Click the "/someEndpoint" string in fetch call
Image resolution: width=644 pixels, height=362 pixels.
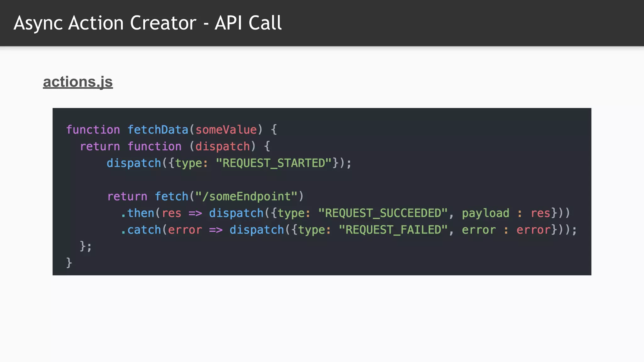(246, 196)
